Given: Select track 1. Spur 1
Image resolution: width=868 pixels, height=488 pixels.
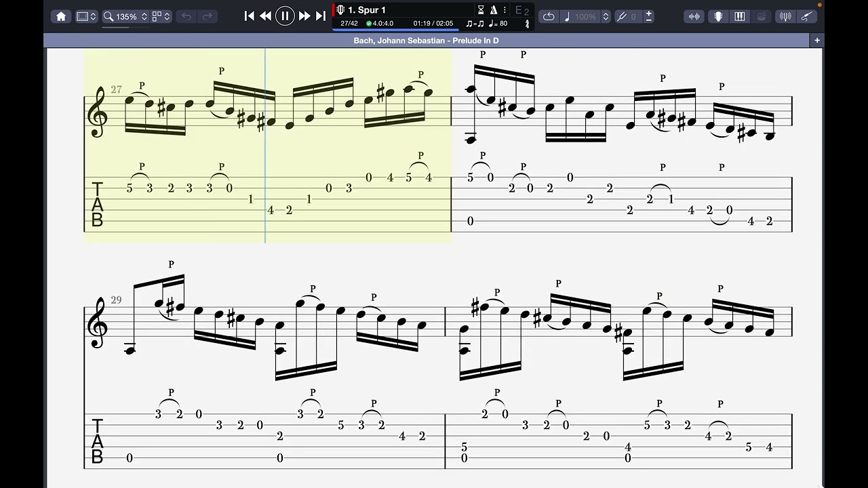Looking at the screenshot, I should tap(367, 10).
